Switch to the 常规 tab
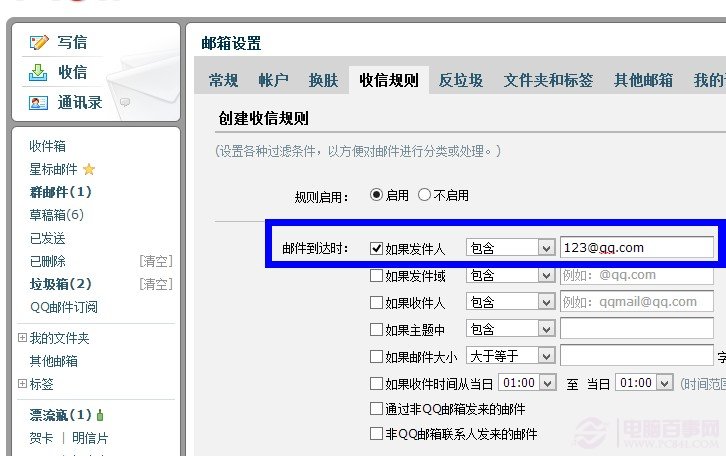This screenshot has width=726, height=456. 224,80
